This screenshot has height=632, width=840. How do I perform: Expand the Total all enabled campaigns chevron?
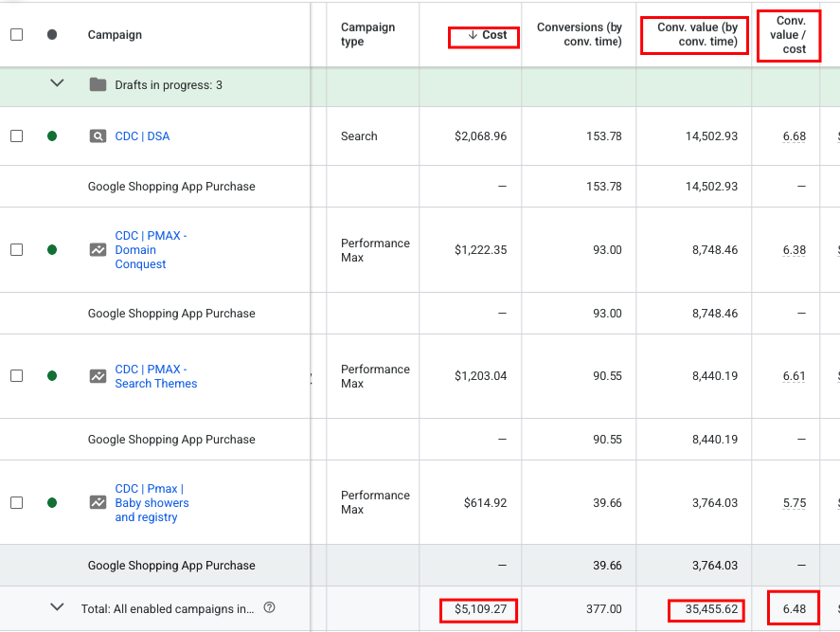[57, 607]
